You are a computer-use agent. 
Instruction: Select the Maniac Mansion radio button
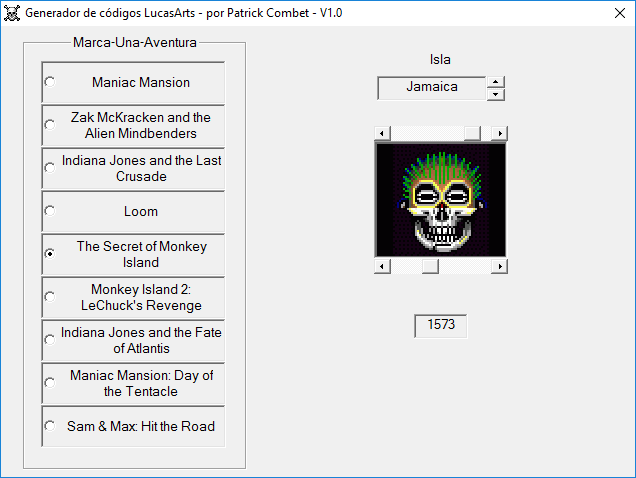click(x=133, y=82)
